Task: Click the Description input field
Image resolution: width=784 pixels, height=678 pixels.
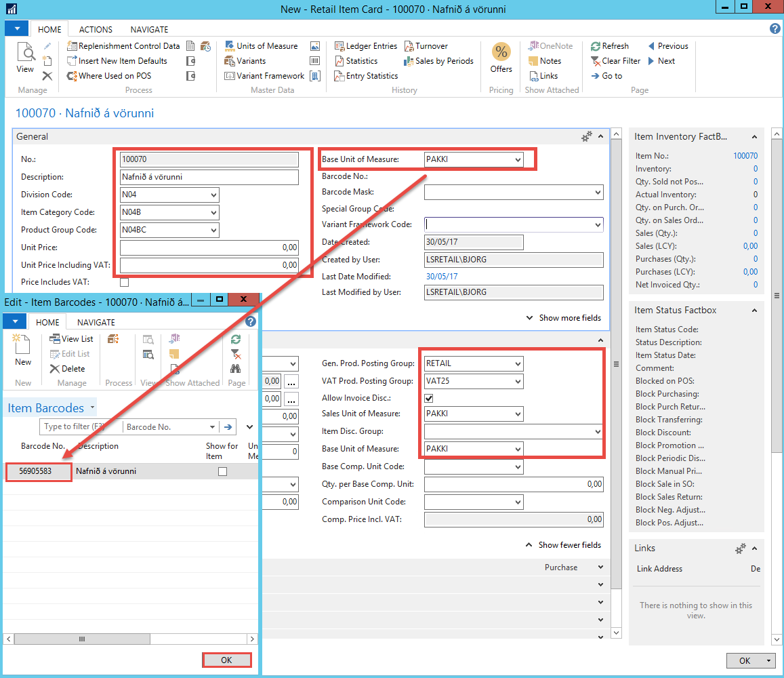Action: click(209, 177)
